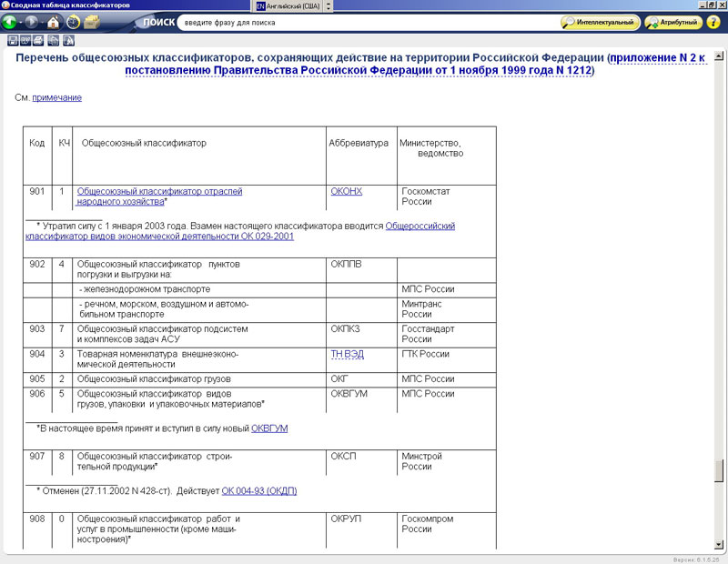Click the green Back navigation arrow
728x564 pixels.
11,22
